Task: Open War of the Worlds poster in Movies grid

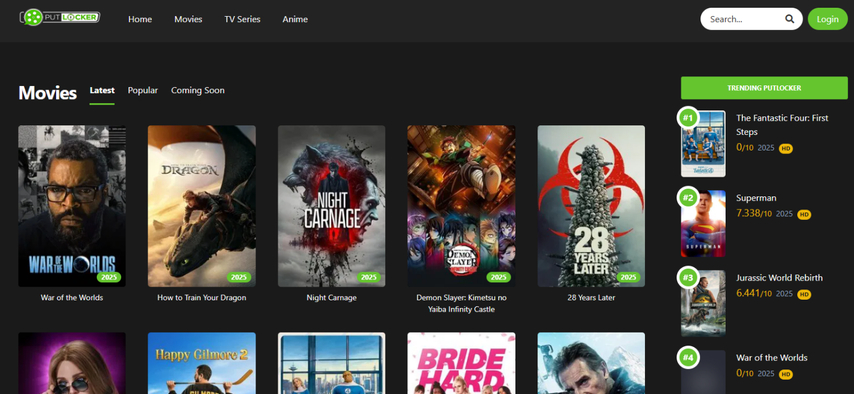Action: tap(72, 206)
